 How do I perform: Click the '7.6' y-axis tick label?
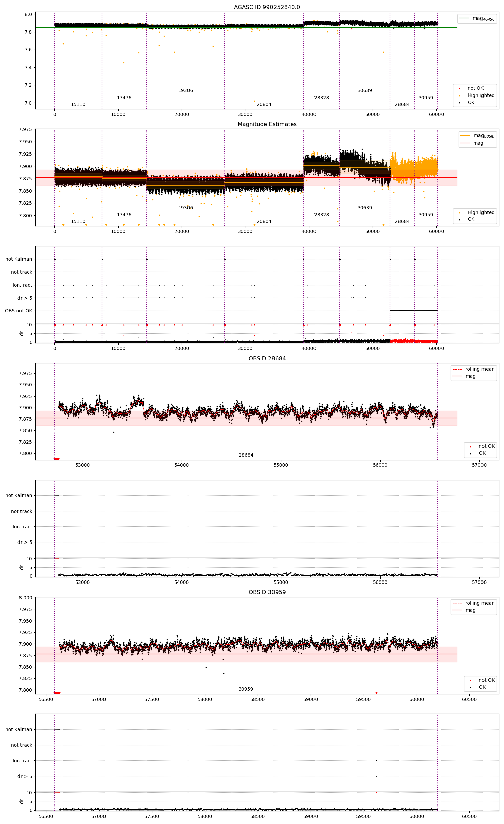(x=28, y=50)
